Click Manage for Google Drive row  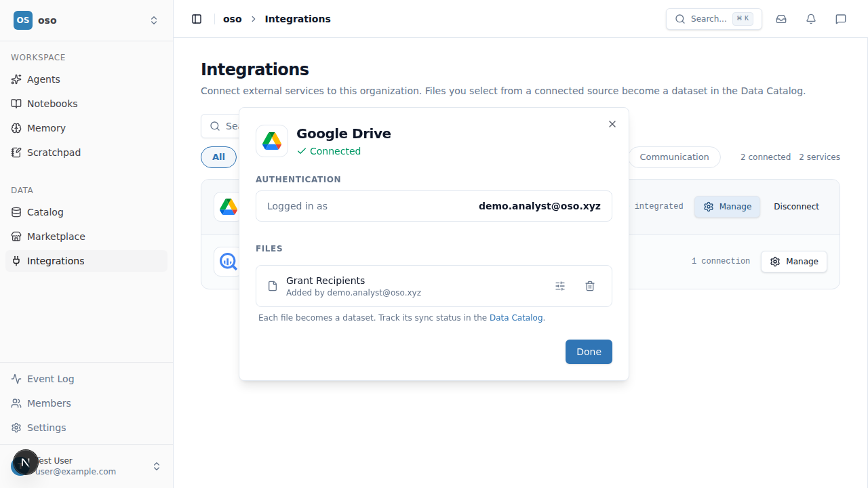coord(727,207)
